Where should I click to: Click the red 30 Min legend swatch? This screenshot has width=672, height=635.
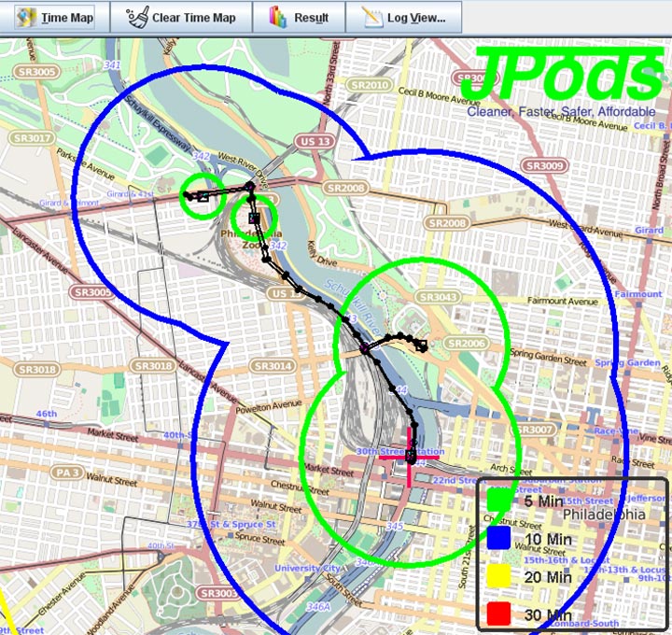499,614
